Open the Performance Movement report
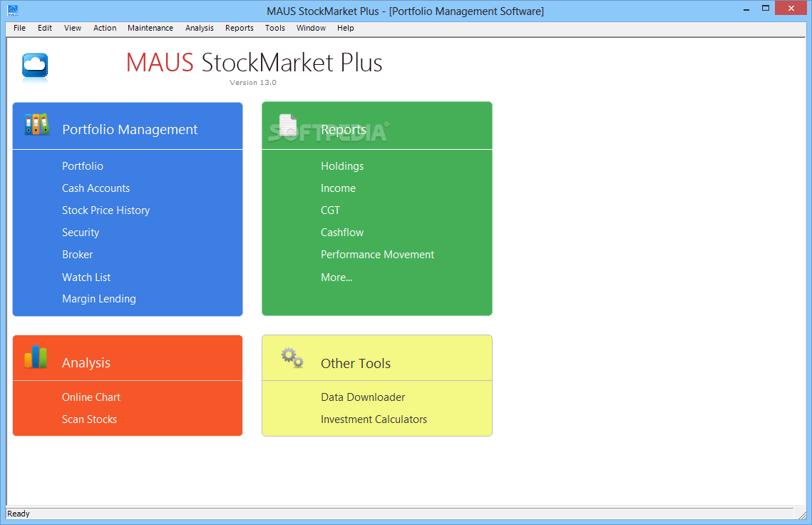812x525 pixels. [378, 255]
